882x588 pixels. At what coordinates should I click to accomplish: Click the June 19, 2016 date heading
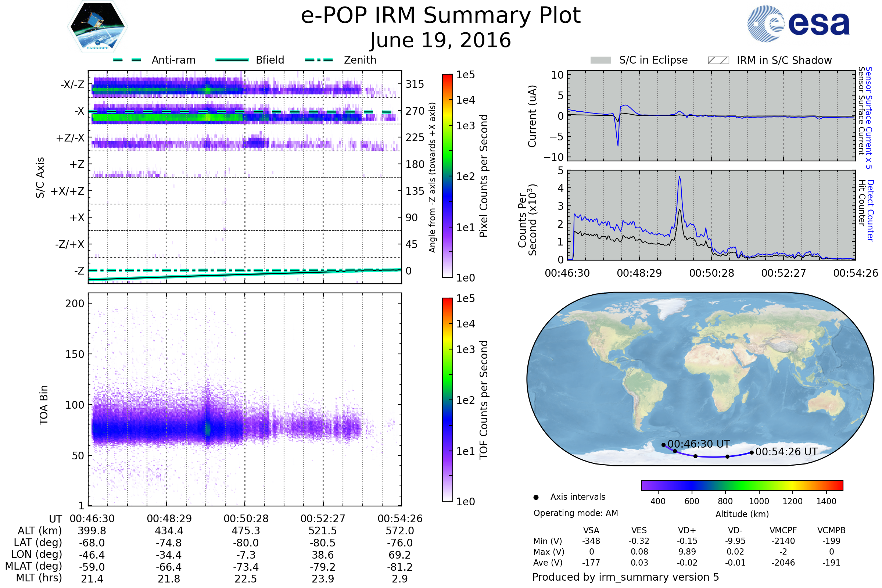441,40
